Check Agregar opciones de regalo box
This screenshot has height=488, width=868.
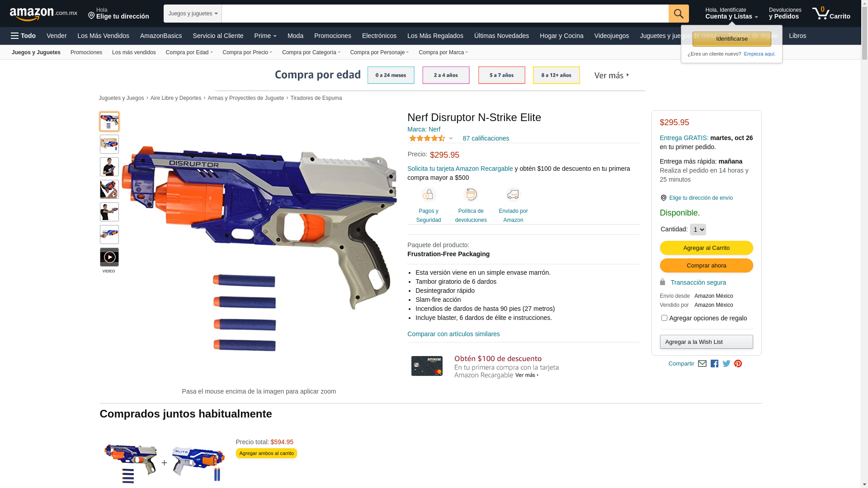pos(664,318)
